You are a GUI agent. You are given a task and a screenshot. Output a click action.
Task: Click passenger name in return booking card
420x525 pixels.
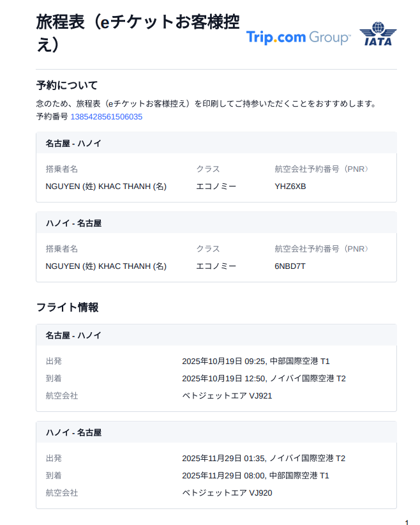tap(106, 266)
